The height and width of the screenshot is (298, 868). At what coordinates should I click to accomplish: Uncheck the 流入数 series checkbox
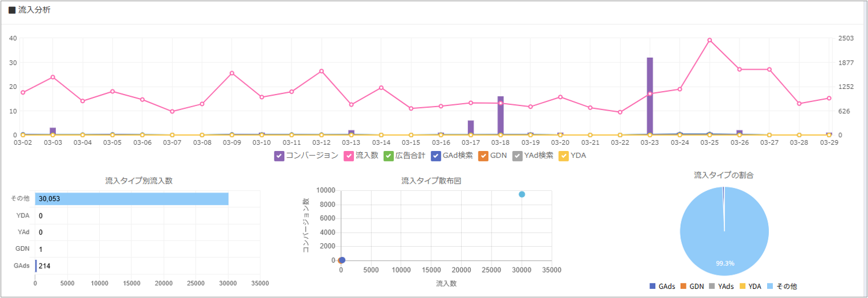click(x=349, y=156)
